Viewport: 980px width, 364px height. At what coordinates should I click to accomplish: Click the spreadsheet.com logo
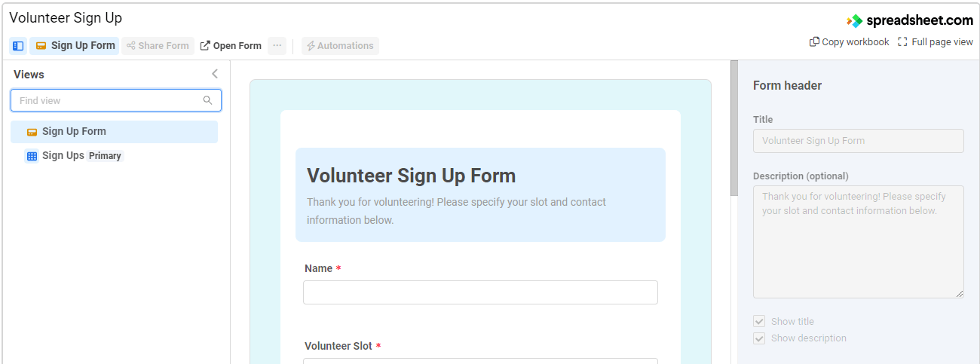point(910,20)
